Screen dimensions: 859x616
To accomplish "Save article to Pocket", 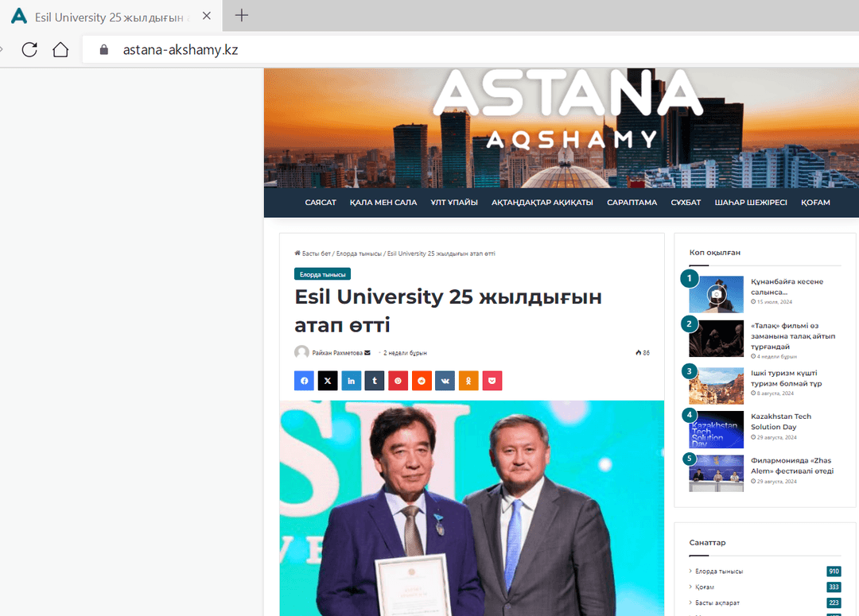I will (x=492, y=381).
